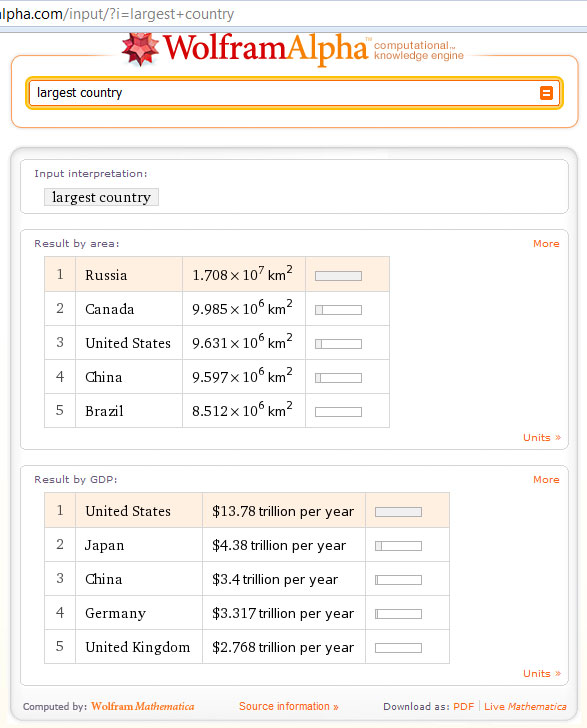
Task: Click Wolfram Mathematica computed-by link
Action: (x=143, y=706)
